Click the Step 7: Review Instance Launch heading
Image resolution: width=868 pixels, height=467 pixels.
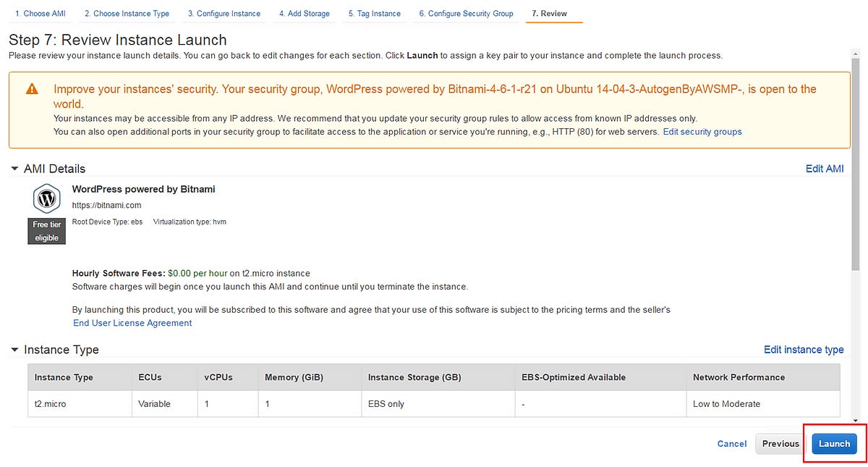point(117,40)
